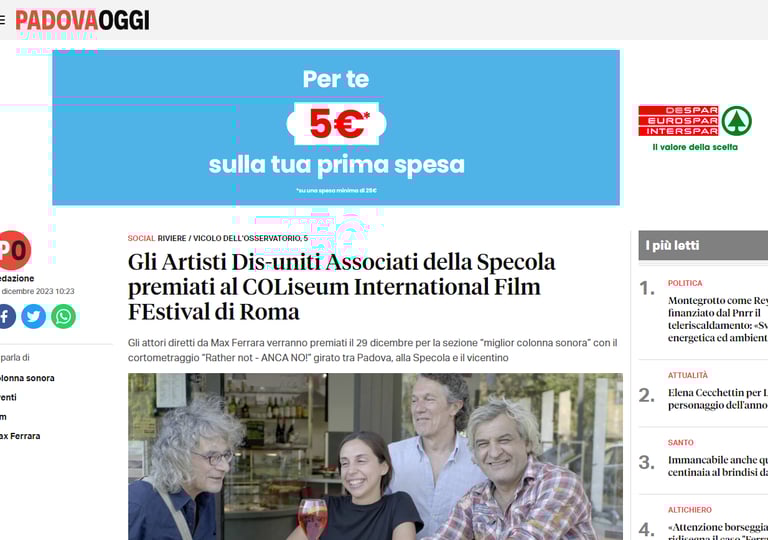Click the article photo of four people
This screenshot has width=768, height=540.
[x=375, y=457]
